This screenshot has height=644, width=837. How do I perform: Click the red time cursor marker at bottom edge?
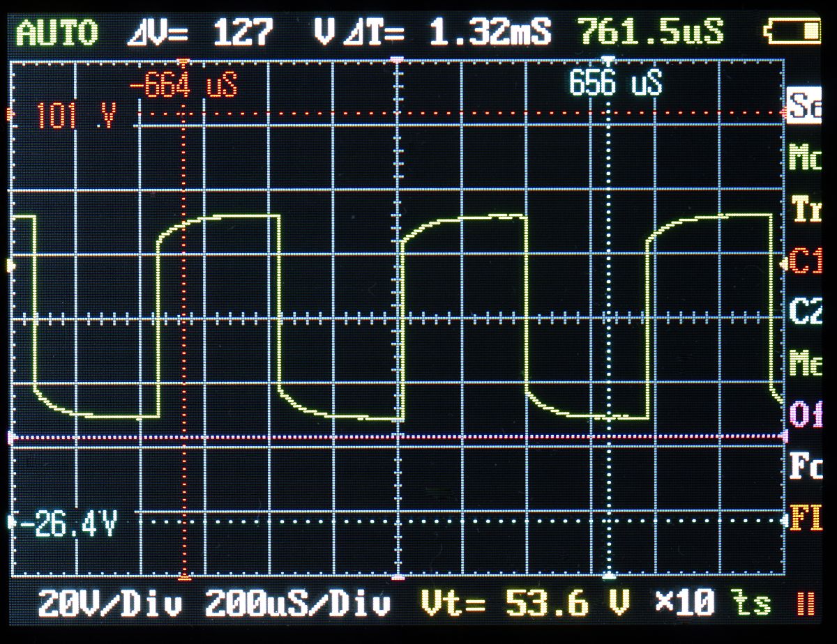pos(185,577)
